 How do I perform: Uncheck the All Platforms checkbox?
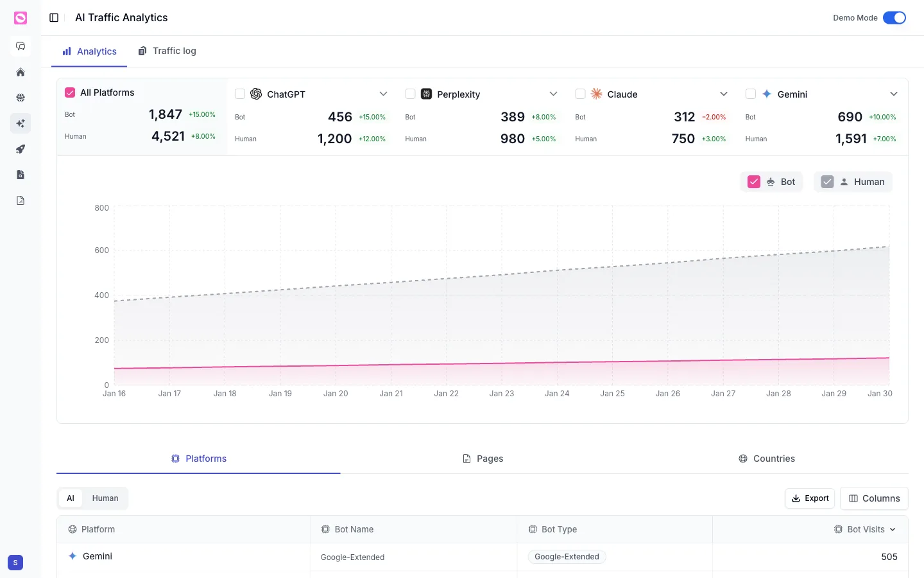point(70,92)
